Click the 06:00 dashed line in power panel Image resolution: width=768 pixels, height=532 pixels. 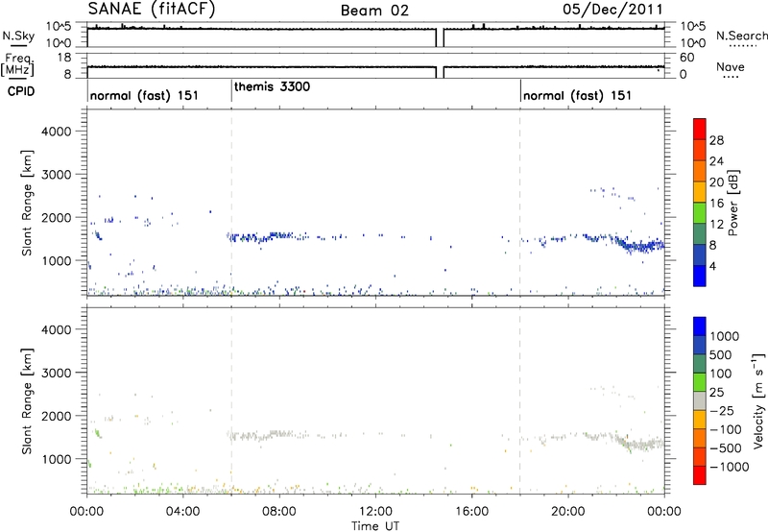(x=231, y=203)
